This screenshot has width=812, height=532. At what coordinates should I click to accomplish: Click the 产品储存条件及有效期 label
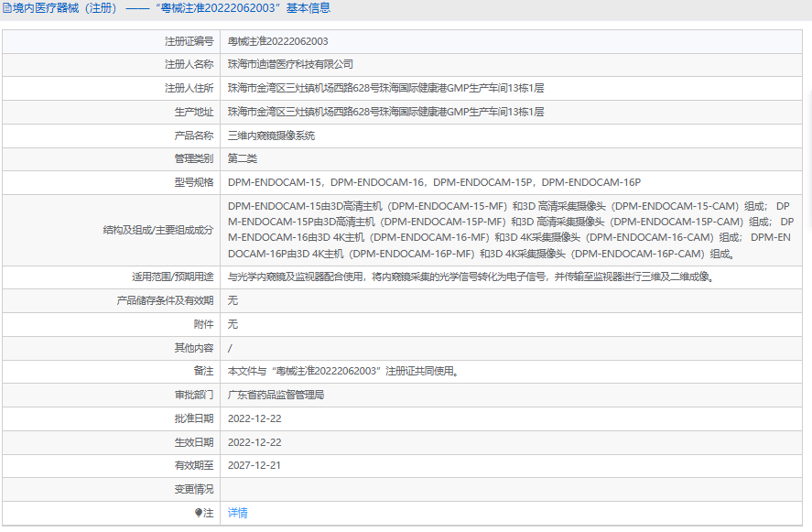(165, 300)
